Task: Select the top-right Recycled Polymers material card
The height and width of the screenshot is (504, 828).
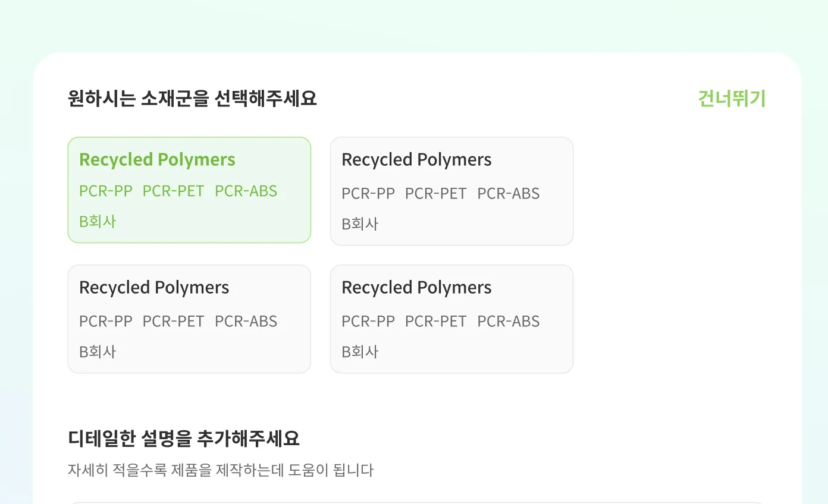Action: 451,190
